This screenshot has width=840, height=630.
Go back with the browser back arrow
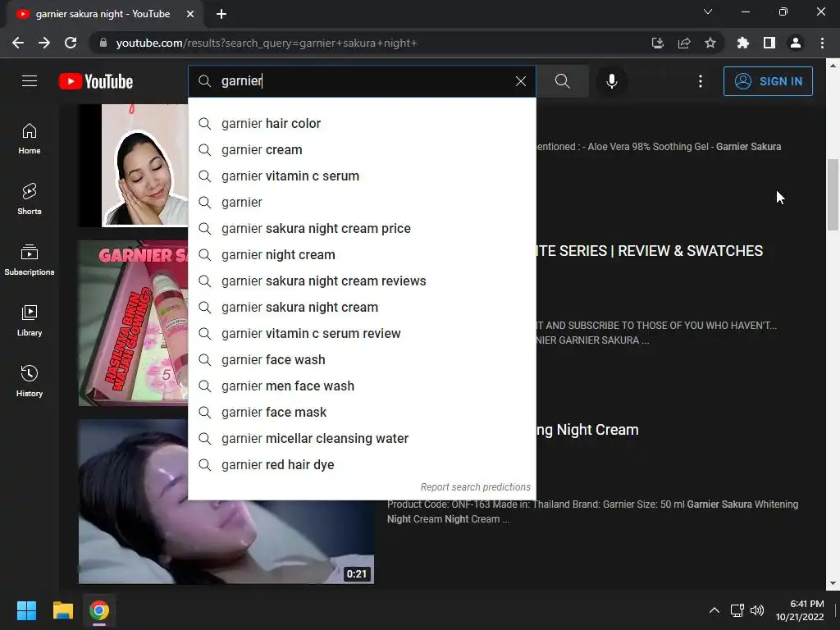[x=18, y=43]
